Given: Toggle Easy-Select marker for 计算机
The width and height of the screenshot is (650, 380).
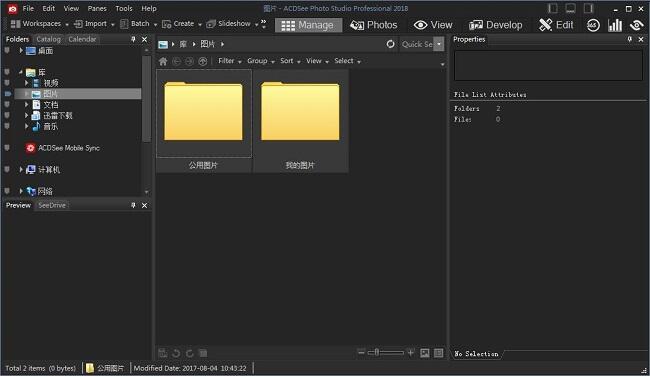Looking at the screenshot, I should click(7, 169).
